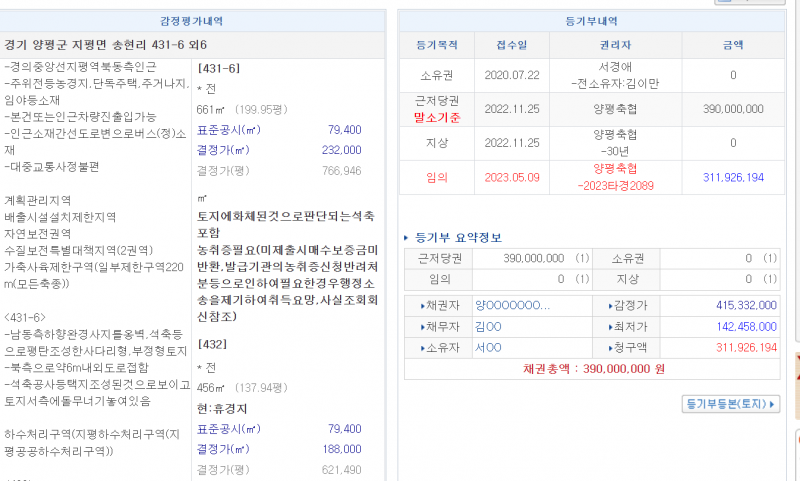Click the arrow bullet next to 감정가

610,305
